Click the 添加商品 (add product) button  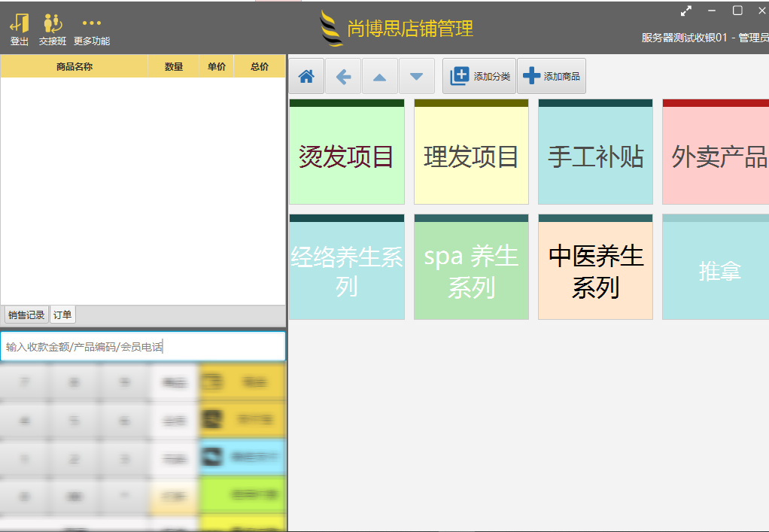(x=552, y=75)
